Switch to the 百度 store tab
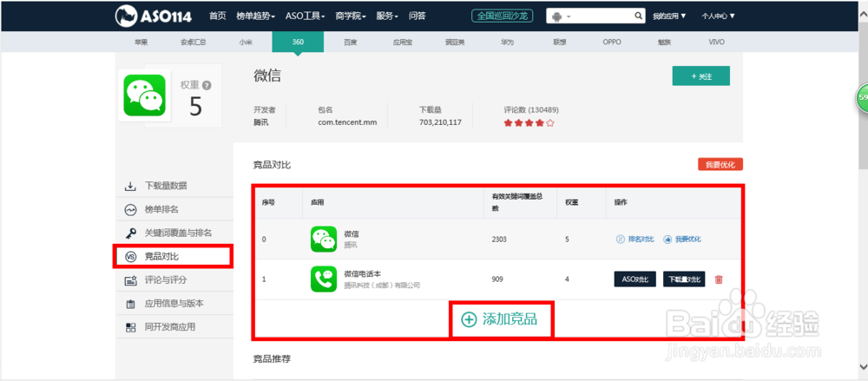This screenshot has height=381, width=868. tap(350, 42)
